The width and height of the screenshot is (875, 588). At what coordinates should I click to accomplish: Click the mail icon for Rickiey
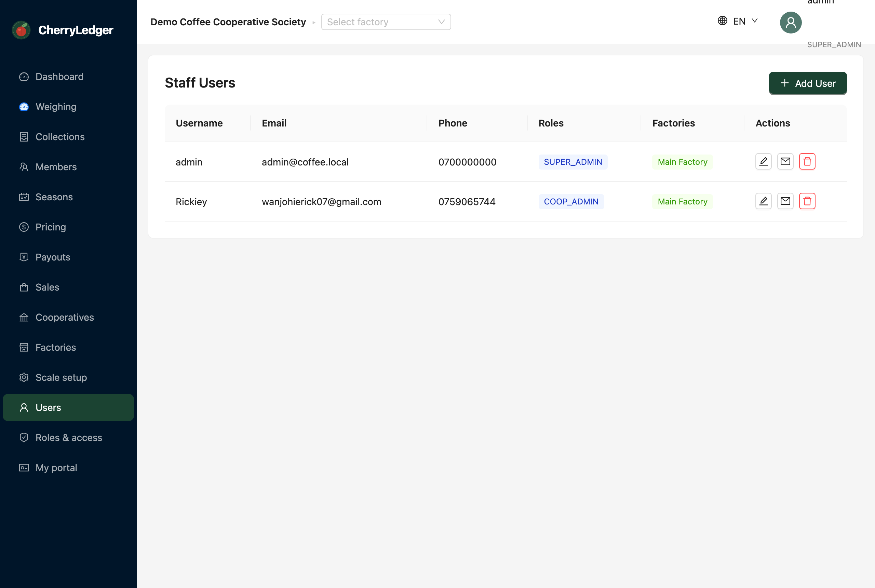point(785,201)
